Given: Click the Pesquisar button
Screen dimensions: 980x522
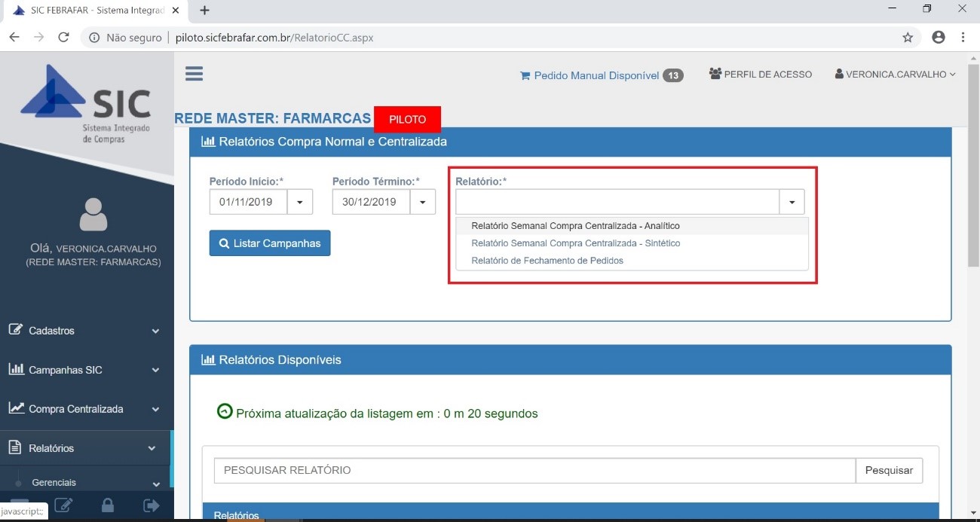Looking at the screenshot, I should tap(889, 470).
